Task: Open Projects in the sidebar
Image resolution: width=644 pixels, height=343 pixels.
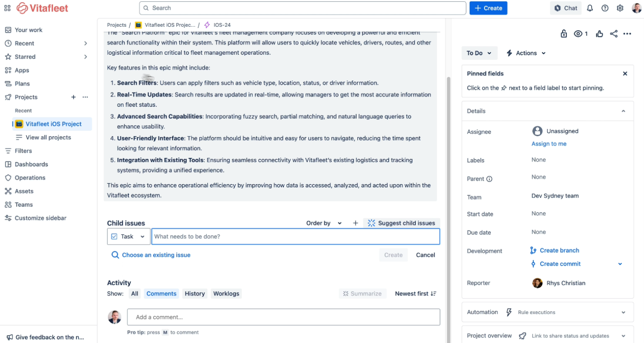Action: coord(26,97)
